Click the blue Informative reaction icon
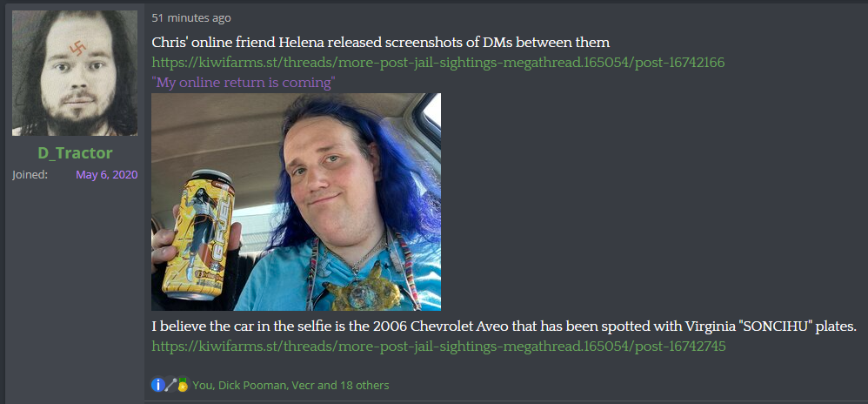This screenshot has width=868, height=404. [x=157, y=385]
